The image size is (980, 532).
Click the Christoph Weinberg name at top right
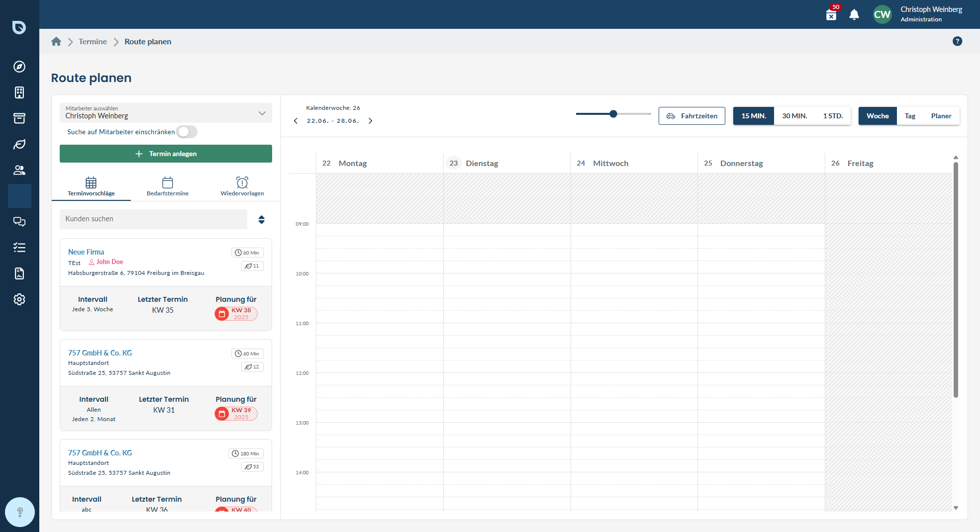[931, 9]
